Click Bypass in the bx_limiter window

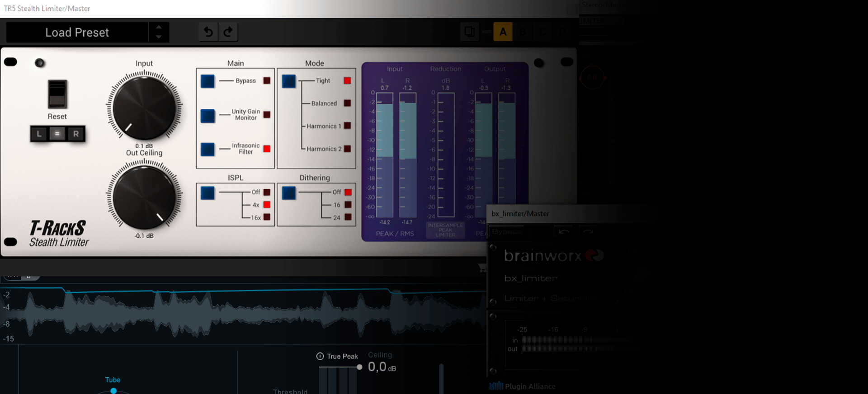507,231
